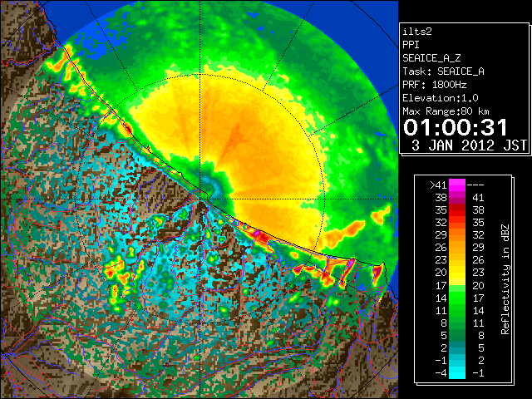Click the bright green band in the legend
This screenshot has height=399, width=532.
coord(457,298)
